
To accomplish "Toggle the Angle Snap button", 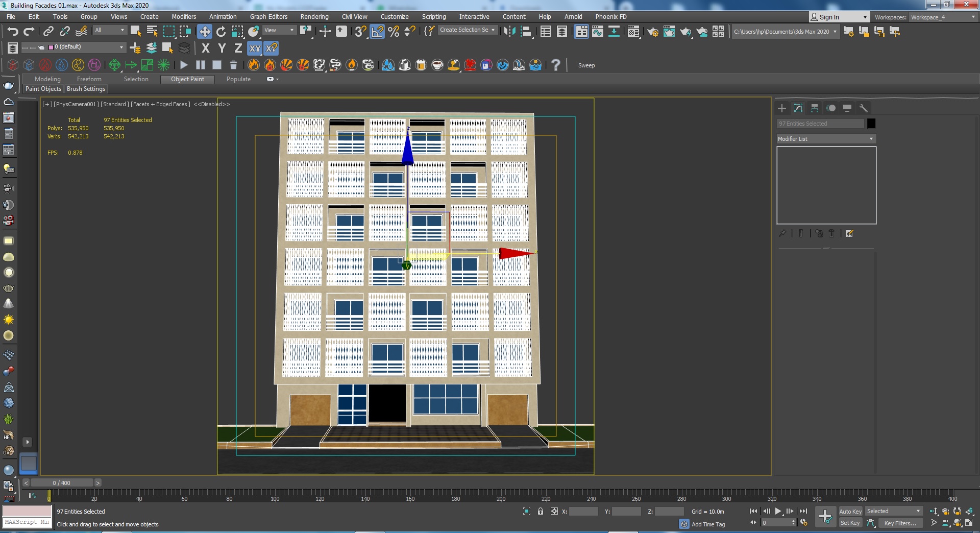I will pos(377,32).
